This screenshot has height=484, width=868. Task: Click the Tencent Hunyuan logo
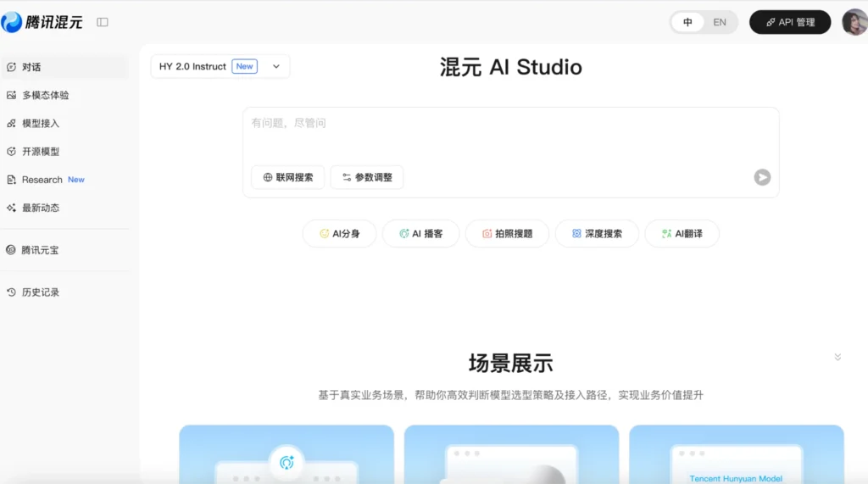click(x=42, y=22)
